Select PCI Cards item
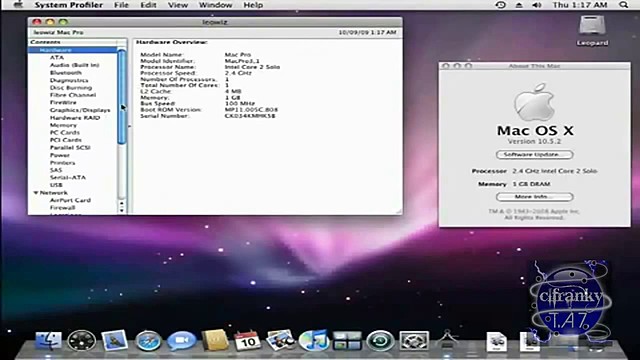The width and height of the screenshot is (640, 360). (x=65, y=140)
